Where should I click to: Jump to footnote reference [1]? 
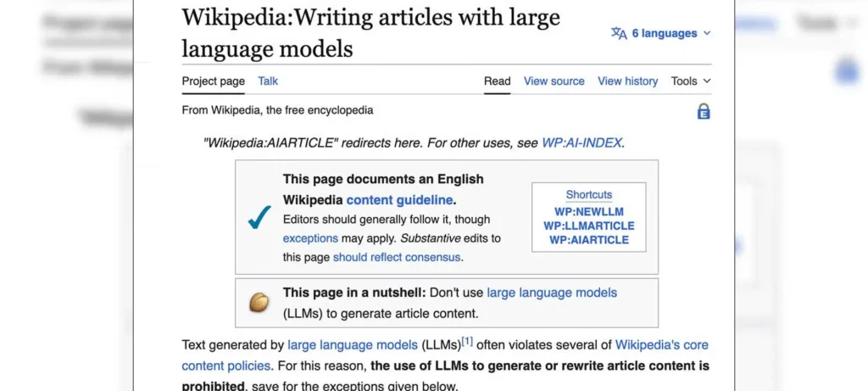tap(467, 342)
